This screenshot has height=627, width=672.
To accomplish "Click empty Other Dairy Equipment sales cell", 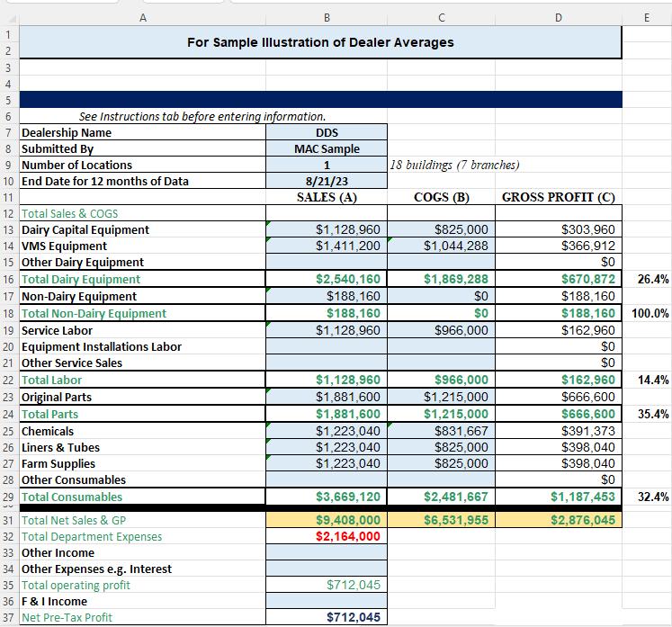I will tap(327, 262).
